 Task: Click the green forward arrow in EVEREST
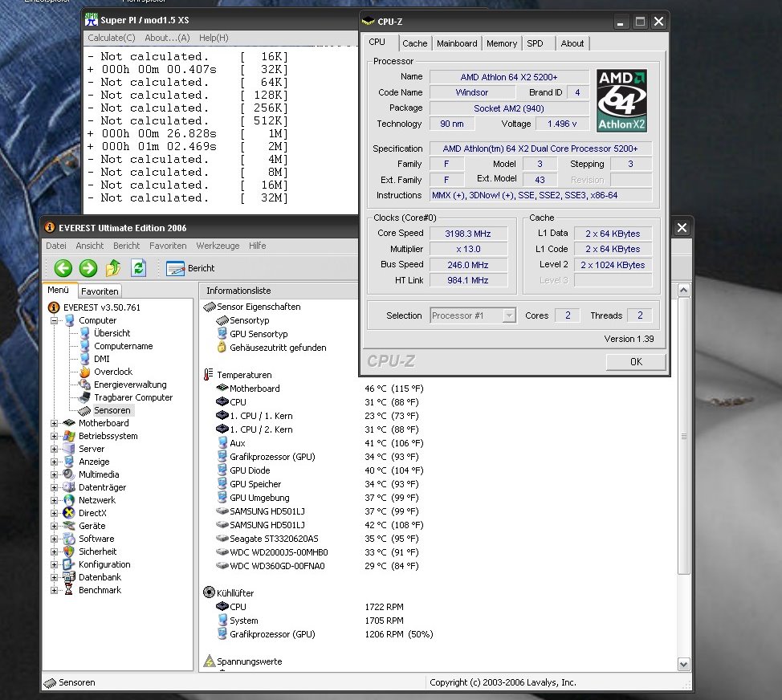tap(88, 268)
